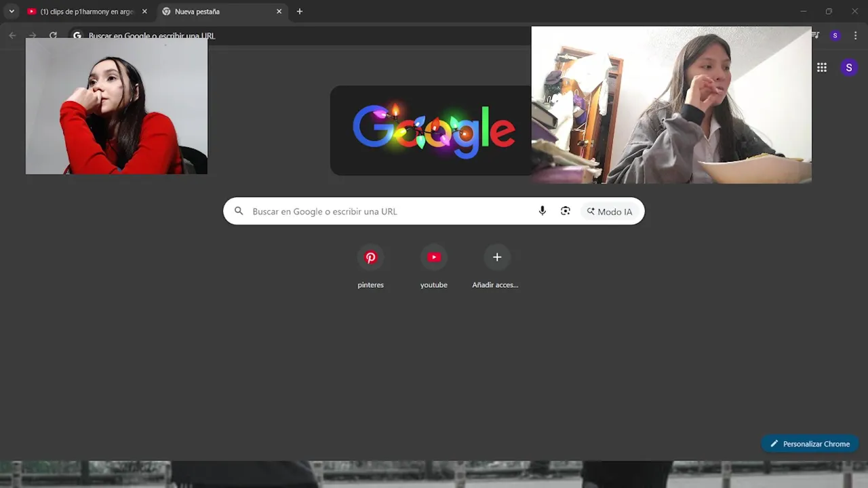Screen dimensions: 868x488
Task: Minimize the Chrome window
Action: click(x=804, y=12)
